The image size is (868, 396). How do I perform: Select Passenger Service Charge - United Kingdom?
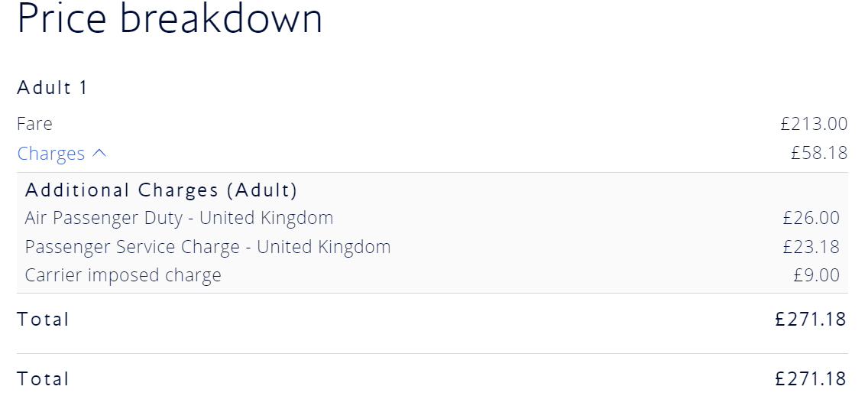click(x=208, y=247)
